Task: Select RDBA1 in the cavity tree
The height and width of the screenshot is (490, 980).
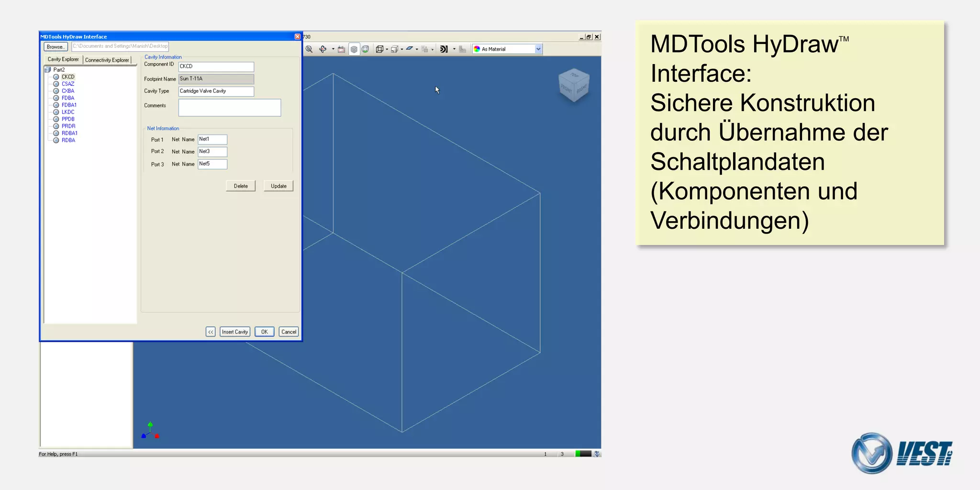Action: coord(69,134)
